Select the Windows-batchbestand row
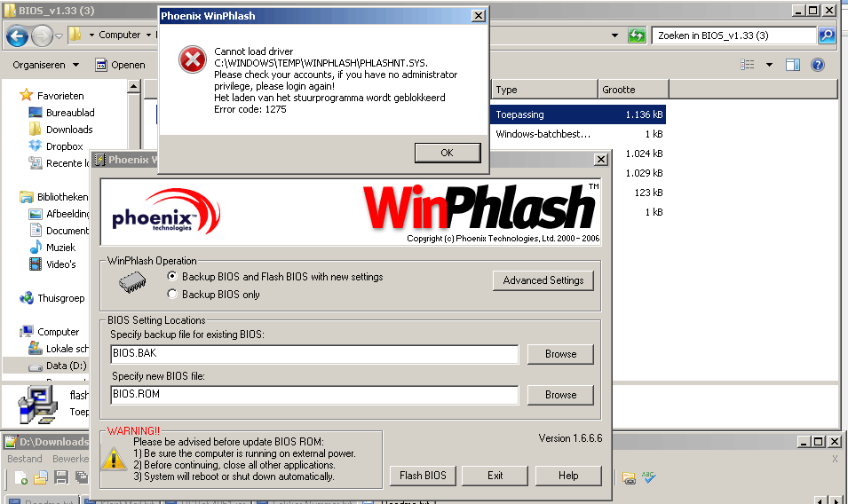 pyautogui.click(x=578, y=134)
